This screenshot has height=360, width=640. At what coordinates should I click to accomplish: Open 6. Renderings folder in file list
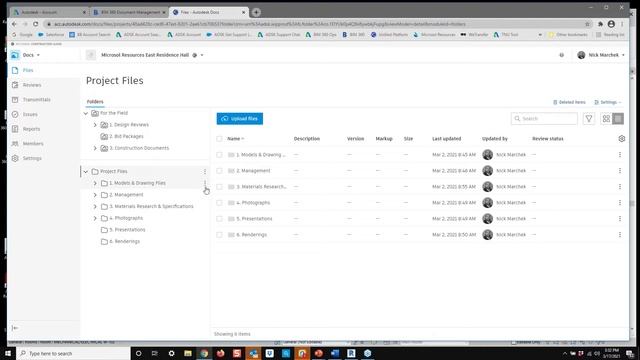[x=251, y=235]
